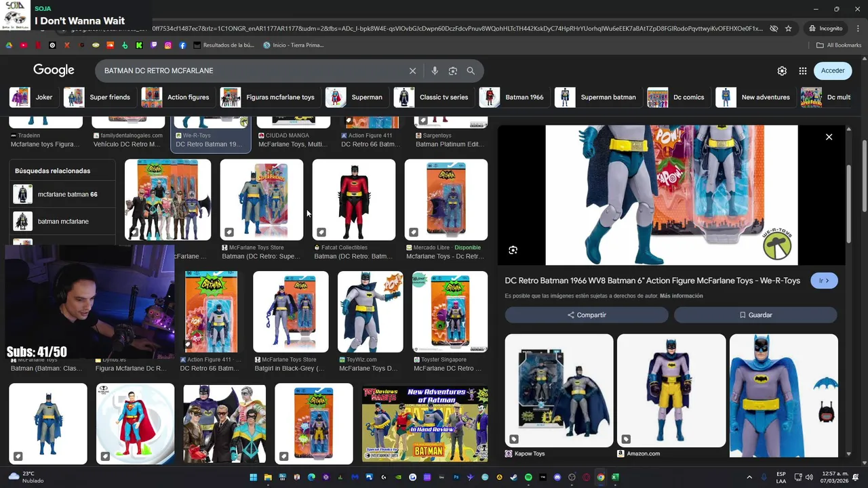Search inside preview image with Lens icon
This screenshot has height=488, width=868.
point(513,250)
